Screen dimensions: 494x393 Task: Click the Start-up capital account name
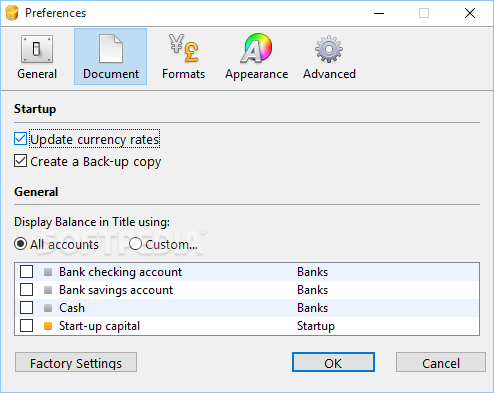[99, 326]
